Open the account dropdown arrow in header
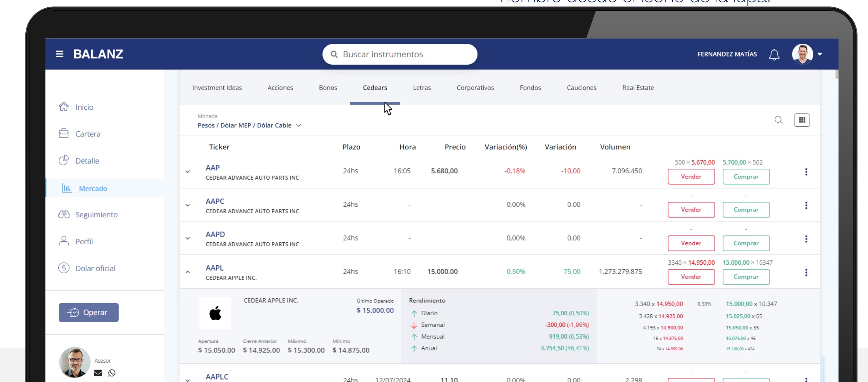The width and height of the screenshot is (868, 382). pyautogui.click(x=820, y=54)
